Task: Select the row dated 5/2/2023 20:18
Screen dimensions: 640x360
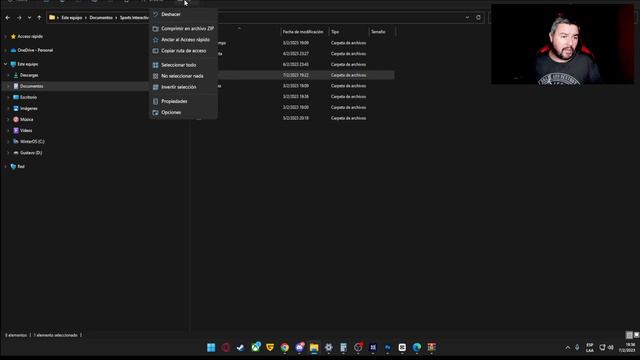Action: [x=292, y=118]
